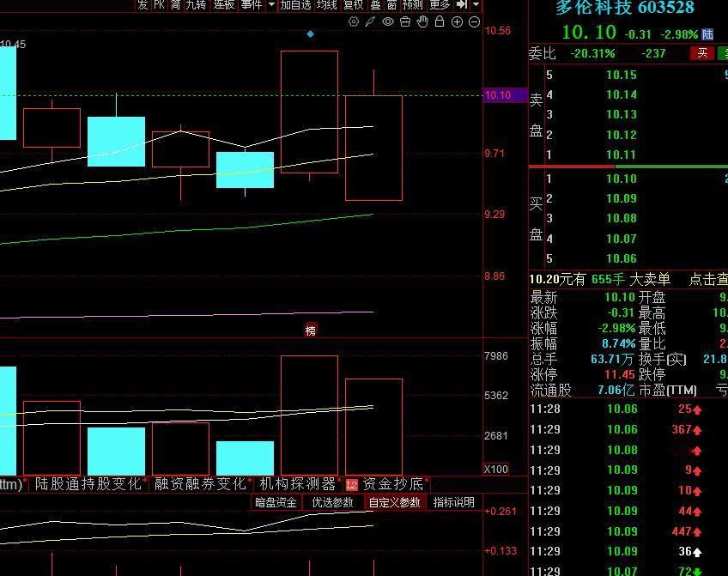Toggle the chart lock icon
This screenshot has width=728, height=576.
click(440, 21)
